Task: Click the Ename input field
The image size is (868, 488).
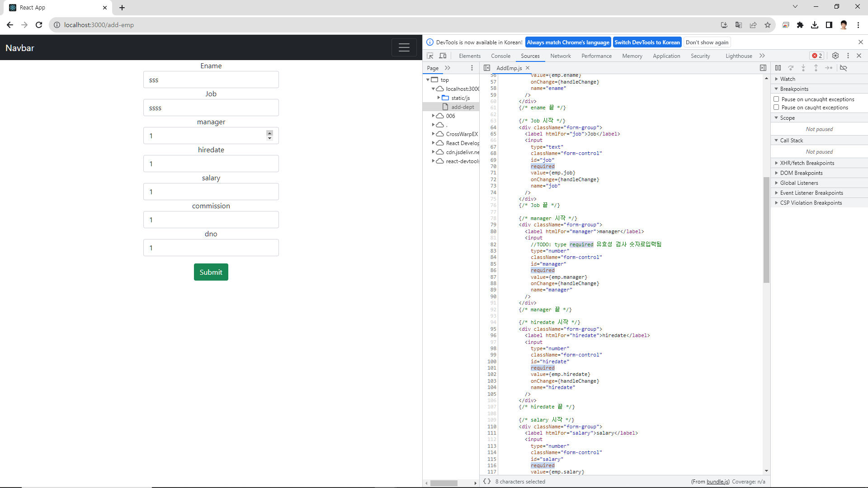Action: pyautogui.click(x=211, y=80)
